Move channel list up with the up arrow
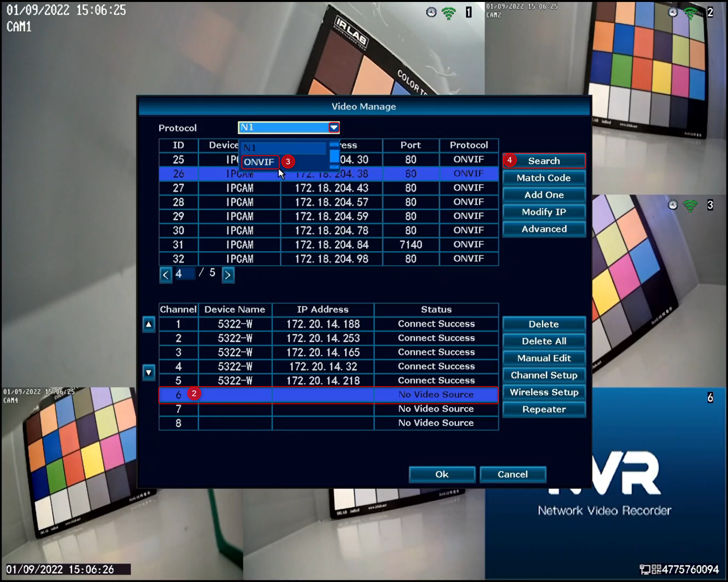 (x=149, y=325)
